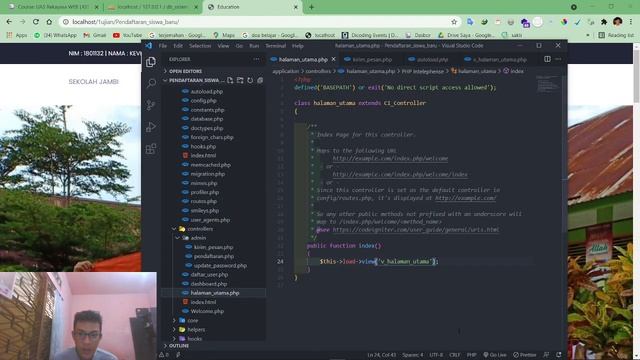
Task: Refresh the explorer with the refresh icon
Action: pyautogui.click(x=250, y=80)
